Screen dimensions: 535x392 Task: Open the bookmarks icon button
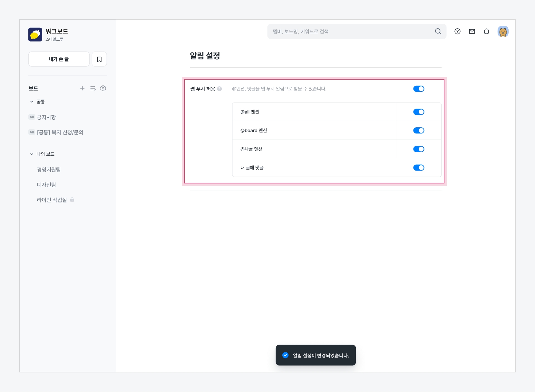(x=99, y=59)
